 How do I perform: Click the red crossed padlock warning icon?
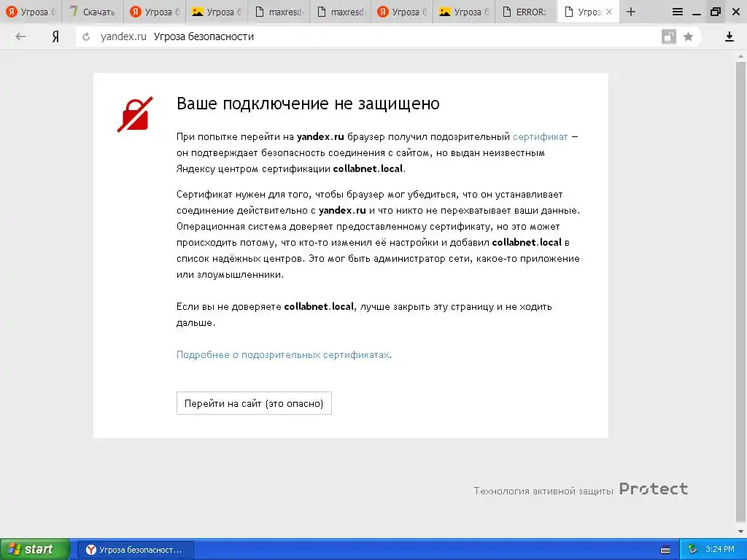pos(135,114)
